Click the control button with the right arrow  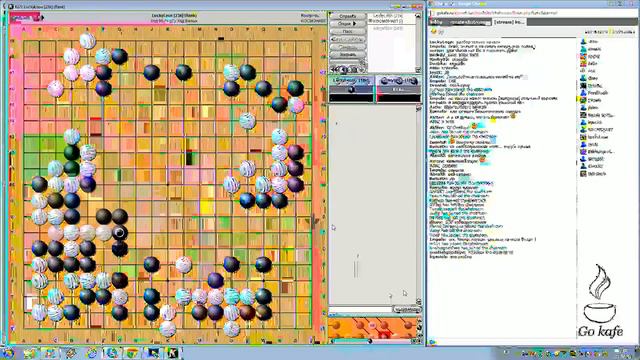(x=347, y=24)
